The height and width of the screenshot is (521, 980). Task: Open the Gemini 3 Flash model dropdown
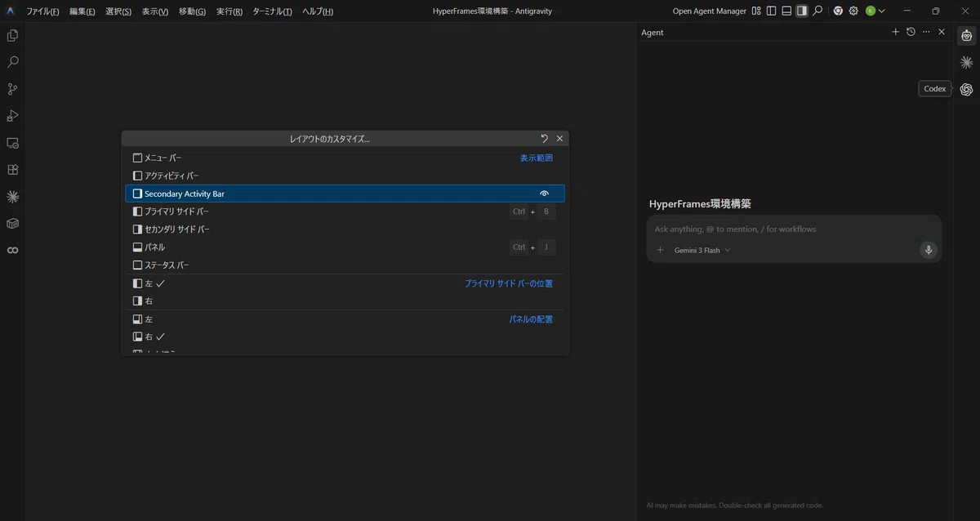(702, 251)
